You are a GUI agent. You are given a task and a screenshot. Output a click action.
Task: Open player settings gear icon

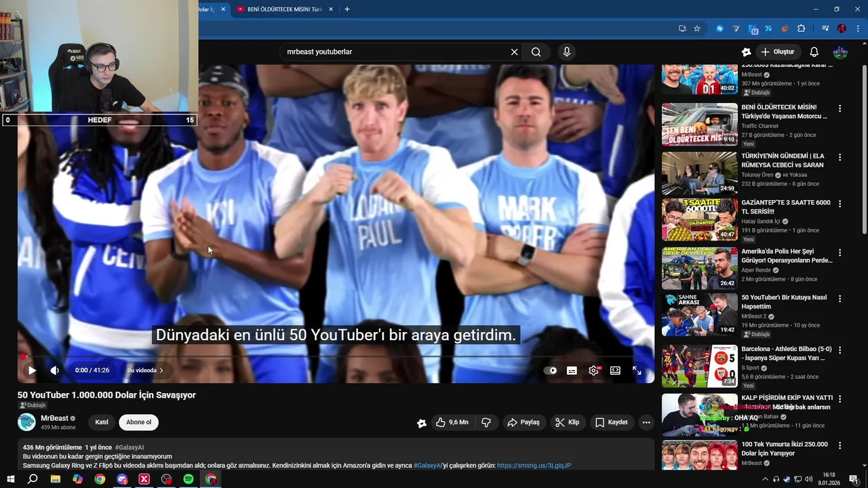click(593, 371)
